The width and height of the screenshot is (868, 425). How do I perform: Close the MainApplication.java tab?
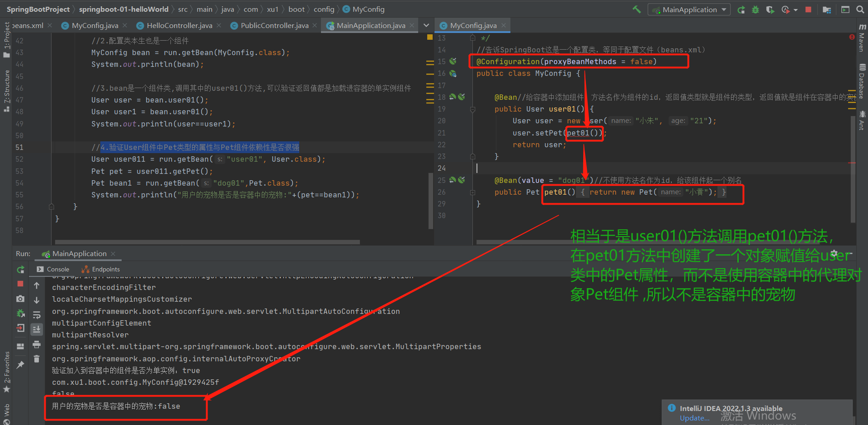tap(412, 25)
